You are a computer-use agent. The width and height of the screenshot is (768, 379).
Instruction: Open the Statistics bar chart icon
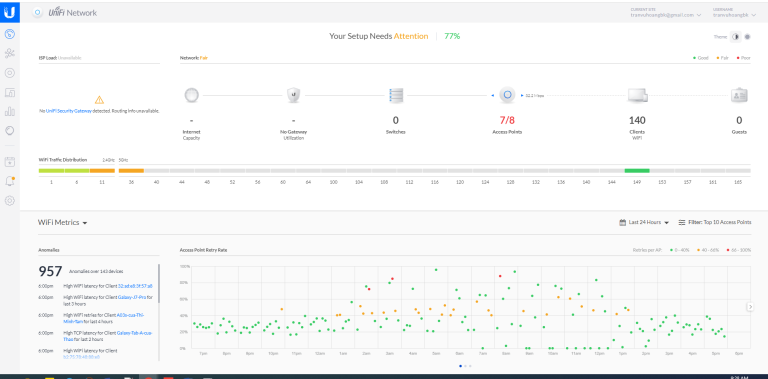(9, 111)
